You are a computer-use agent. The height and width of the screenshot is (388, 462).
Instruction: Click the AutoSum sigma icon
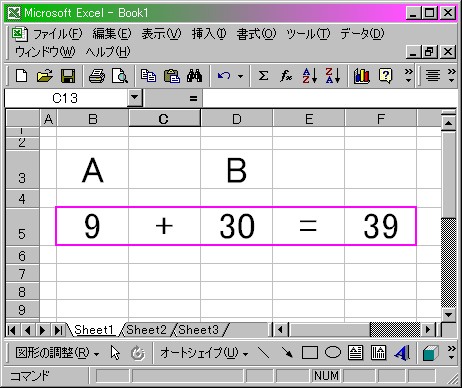coord(263,76)
